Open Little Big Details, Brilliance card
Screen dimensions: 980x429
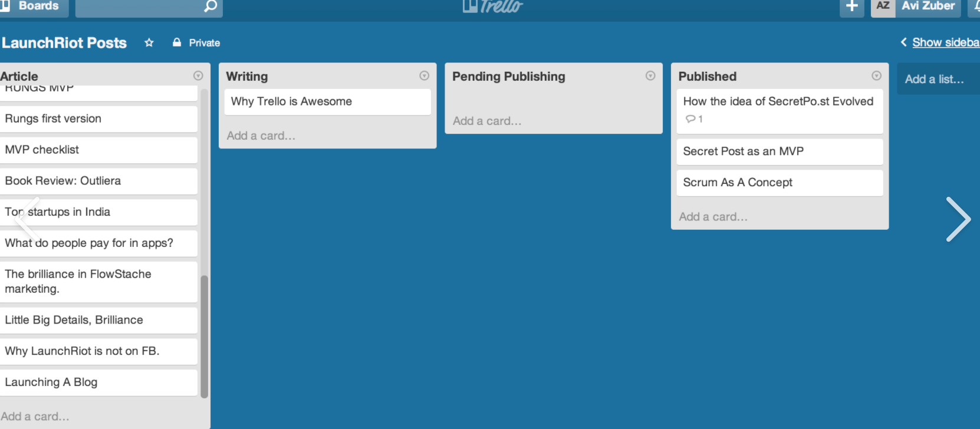point(98,321)
